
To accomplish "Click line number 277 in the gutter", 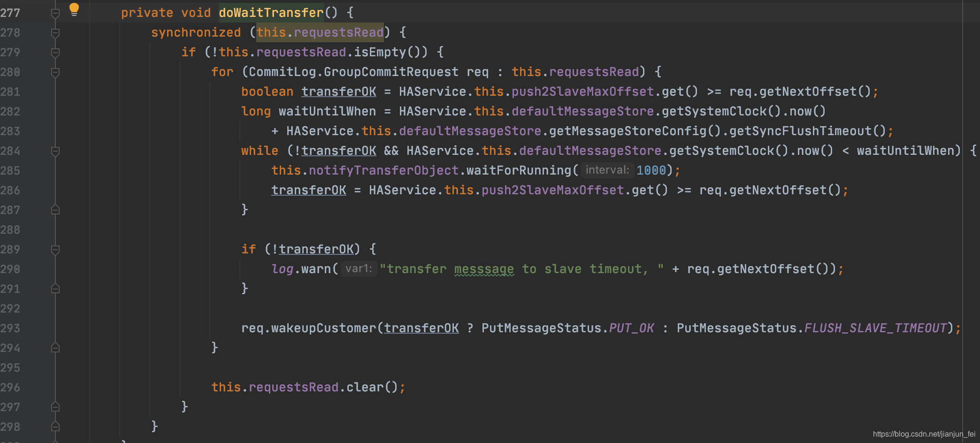I will [x=10, y=13].
